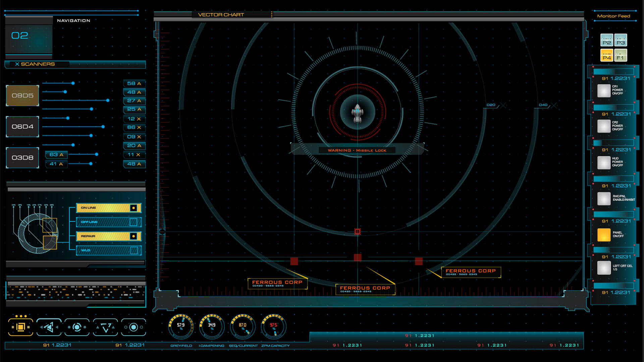Image resolution: width=644 pixels, height=362 pixels.
Task: Click the yellow square stack icon button
Action: pos(20,327)
